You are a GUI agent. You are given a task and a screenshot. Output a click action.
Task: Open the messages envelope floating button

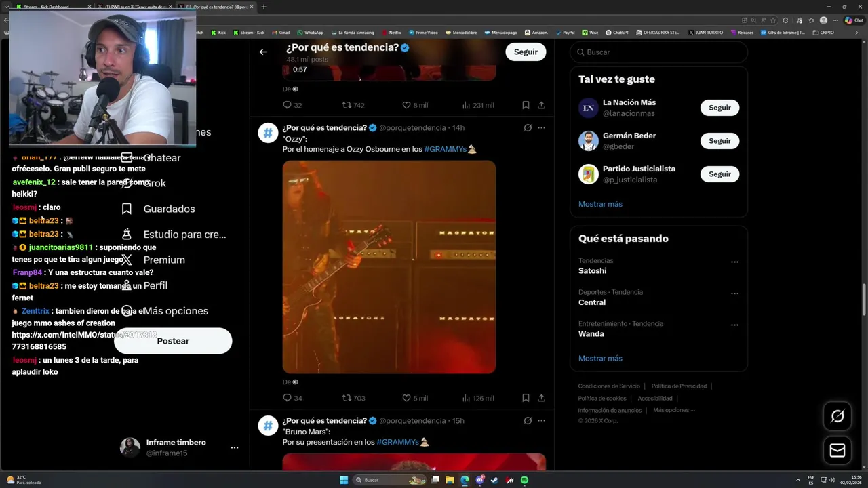[x=837, y=451]
